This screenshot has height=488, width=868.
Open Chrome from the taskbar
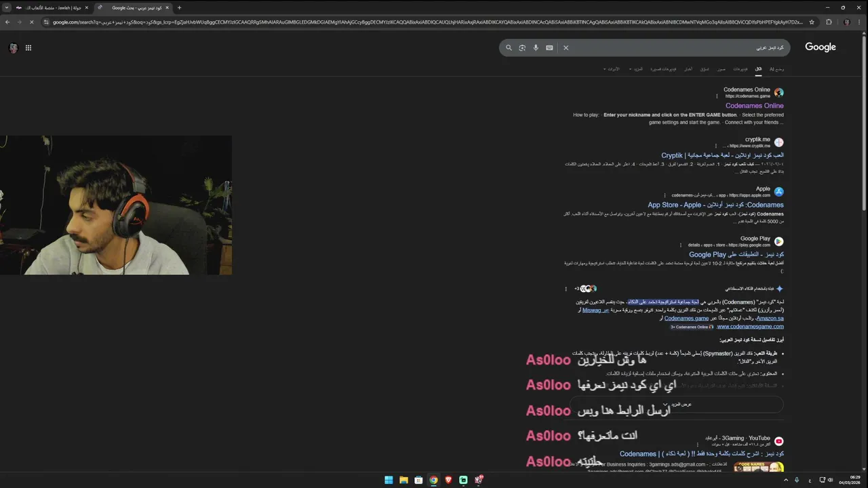coord(433,480)
